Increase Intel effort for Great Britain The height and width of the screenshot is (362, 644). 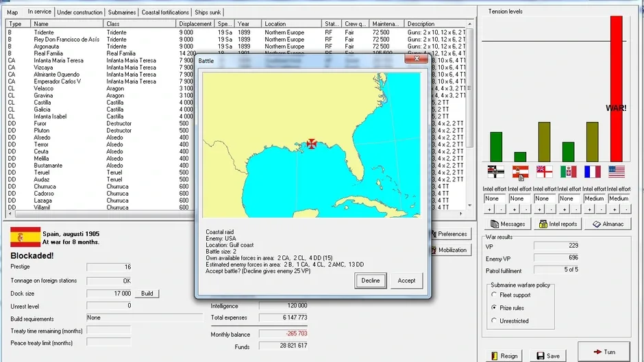539,209
